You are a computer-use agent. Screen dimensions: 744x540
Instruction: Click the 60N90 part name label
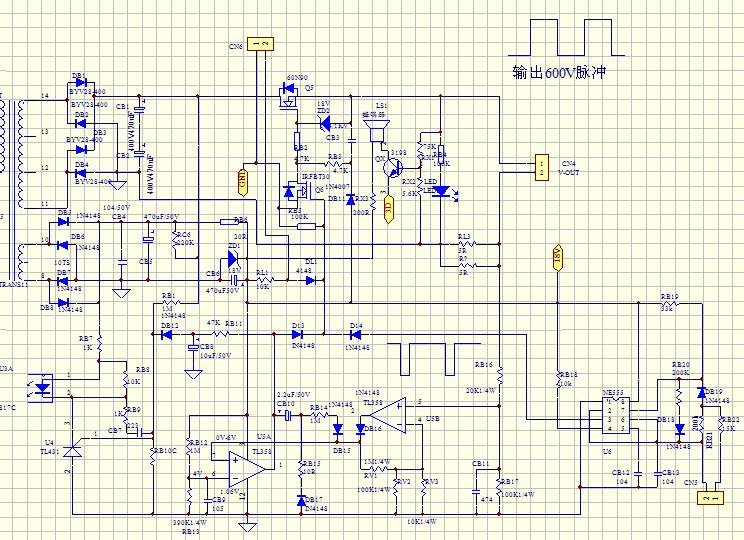point(297,77)
